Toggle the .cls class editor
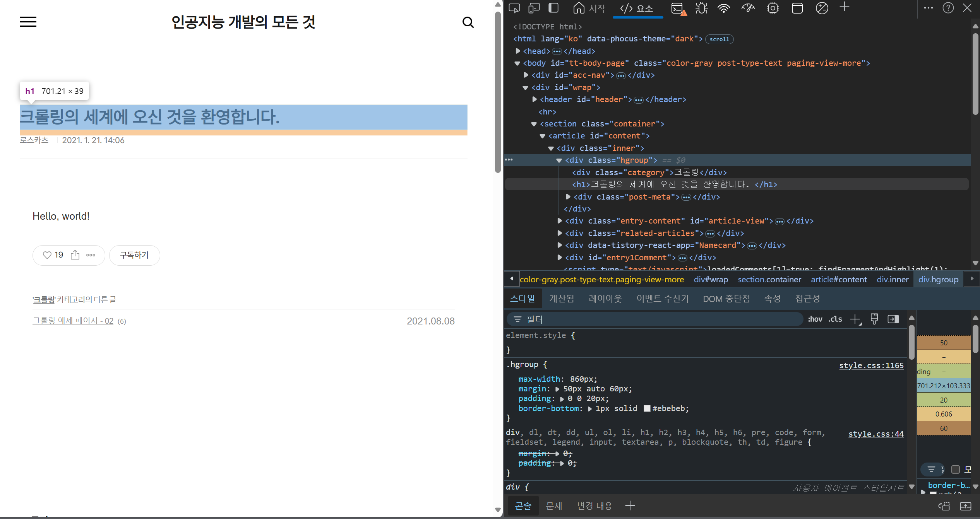The height and width of the screenshot is (519, 980). pyautogui.click(x=835, y=319)
